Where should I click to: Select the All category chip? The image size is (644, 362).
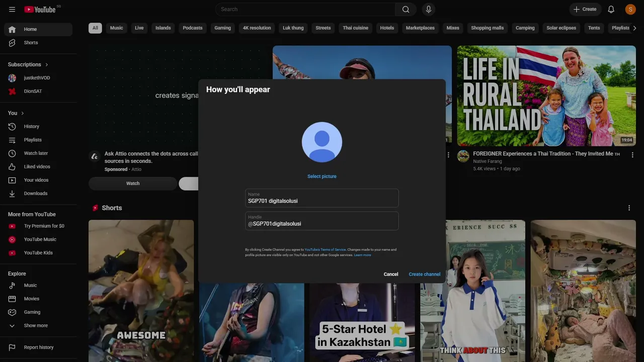pos(95,28)
